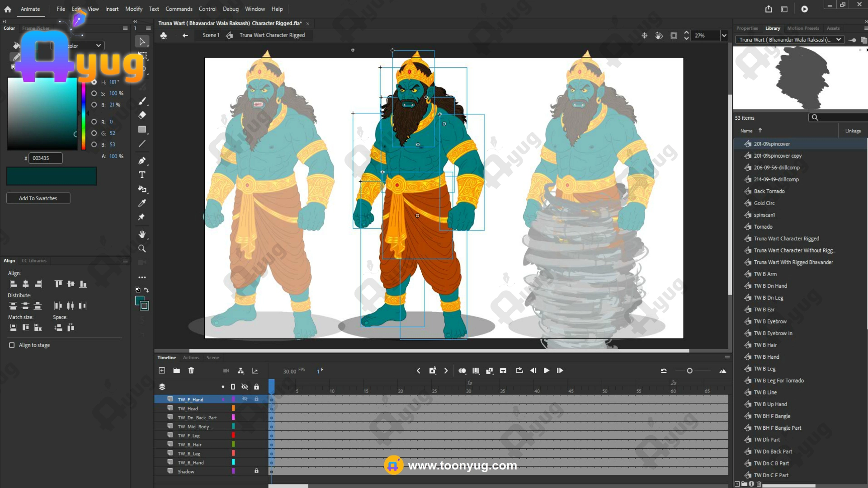This screenshot has width=868, height=488.
Task: Open the stage zoom percentage dropdown
Action: click(x=724, y=35)
